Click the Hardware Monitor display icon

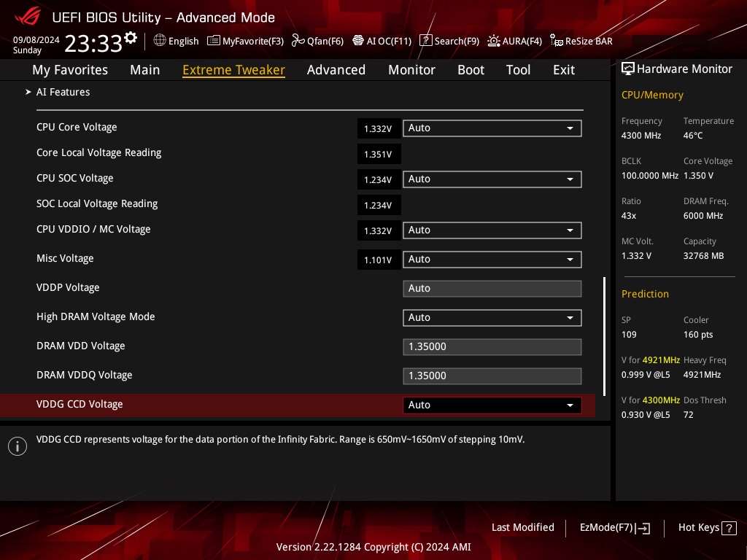[628, 69]
